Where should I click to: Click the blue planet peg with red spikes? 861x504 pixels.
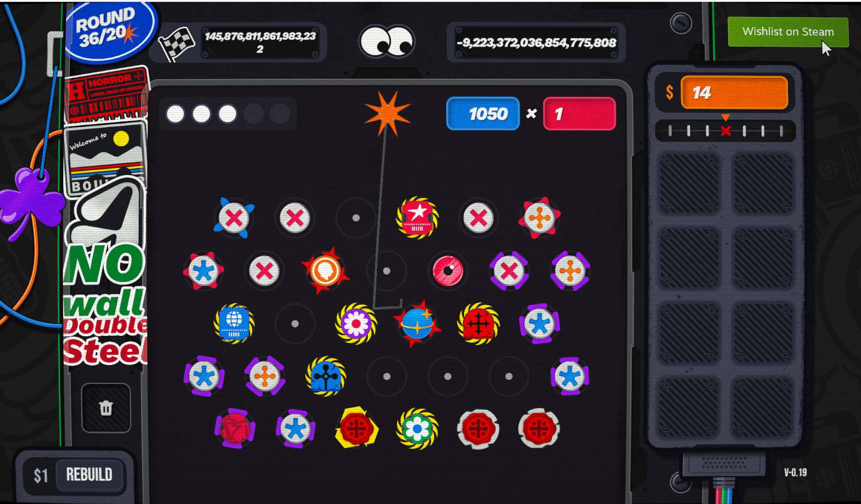tap(417, 323)
